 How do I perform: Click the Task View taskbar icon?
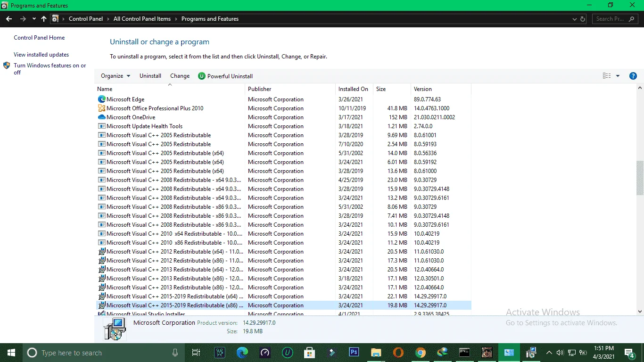click(x=196, y=353)
